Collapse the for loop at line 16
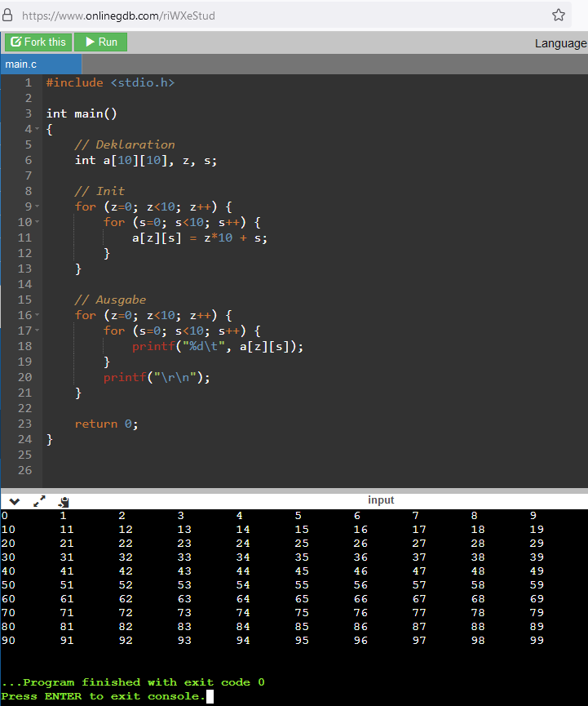The width and height of the screenshot is (588, 706). point(38,315)
